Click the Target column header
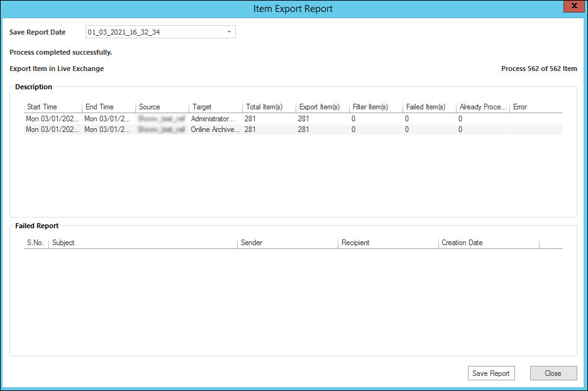 [x=216, y=107]
